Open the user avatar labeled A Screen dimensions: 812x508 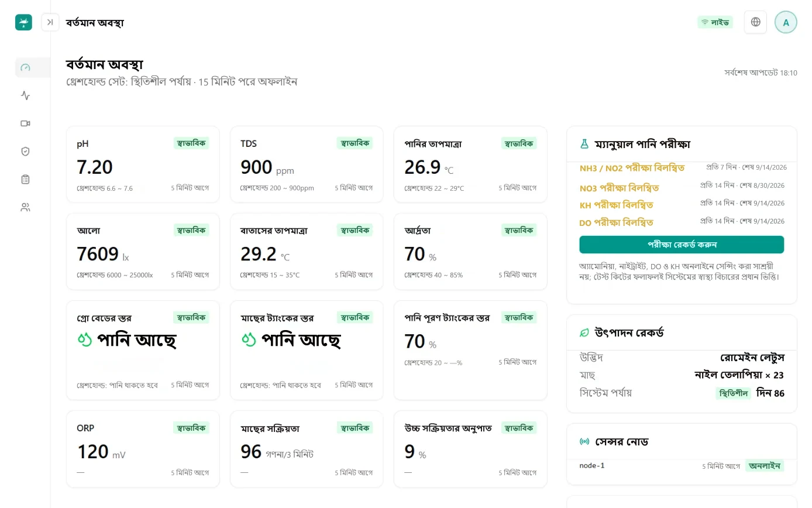point(786,22)
